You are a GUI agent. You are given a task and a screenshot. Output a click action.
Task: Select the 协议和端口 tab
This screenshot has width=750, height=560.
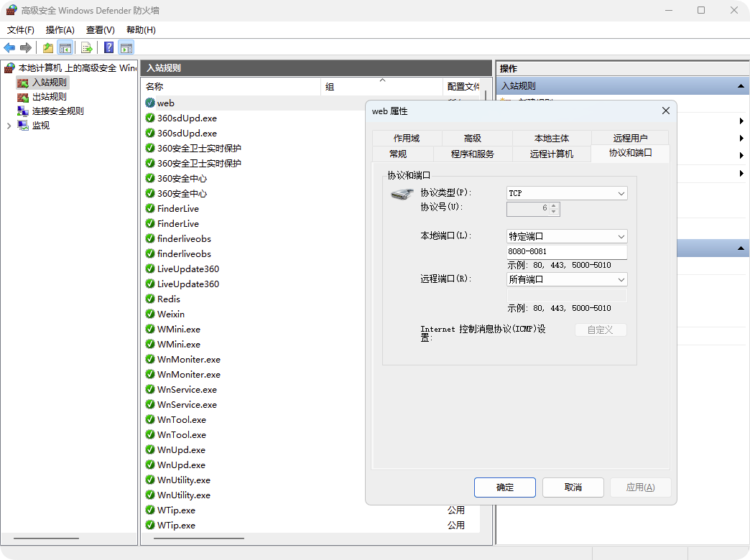[x=630, y=153]
